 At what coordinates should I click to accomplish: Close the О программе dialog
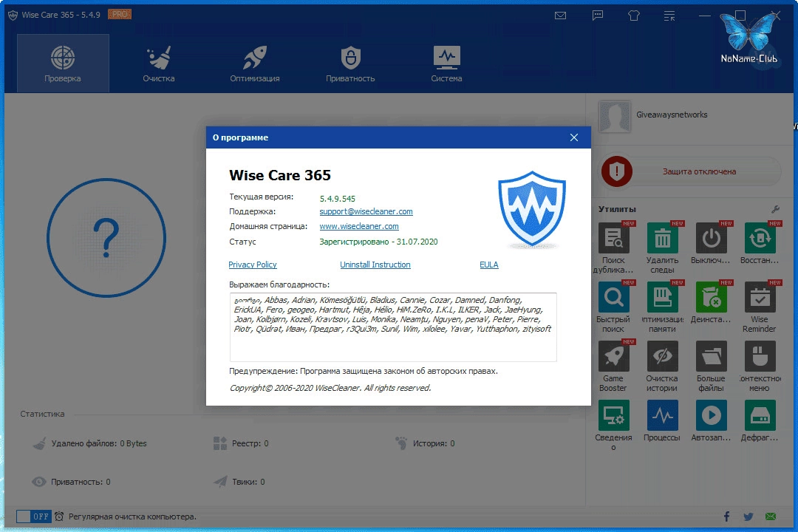click(x=574, y=137)
